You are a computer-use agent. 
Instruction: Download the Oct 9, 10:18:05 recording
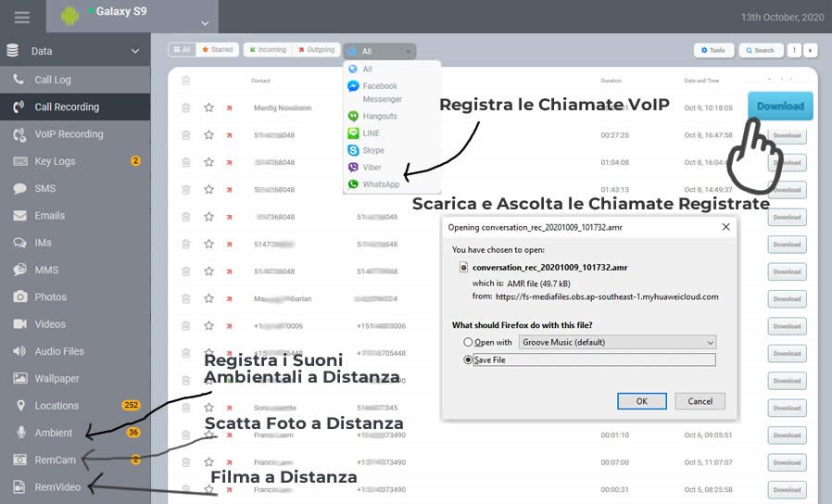tap(780, 107)
